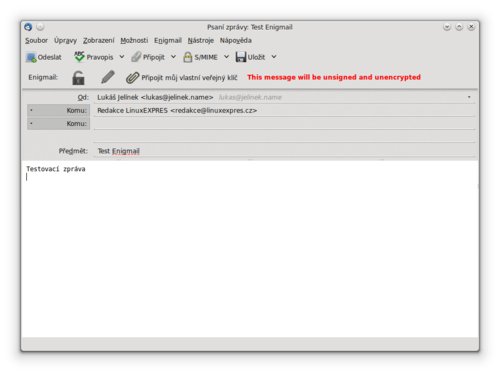Open the Enigmail menu

168,40
